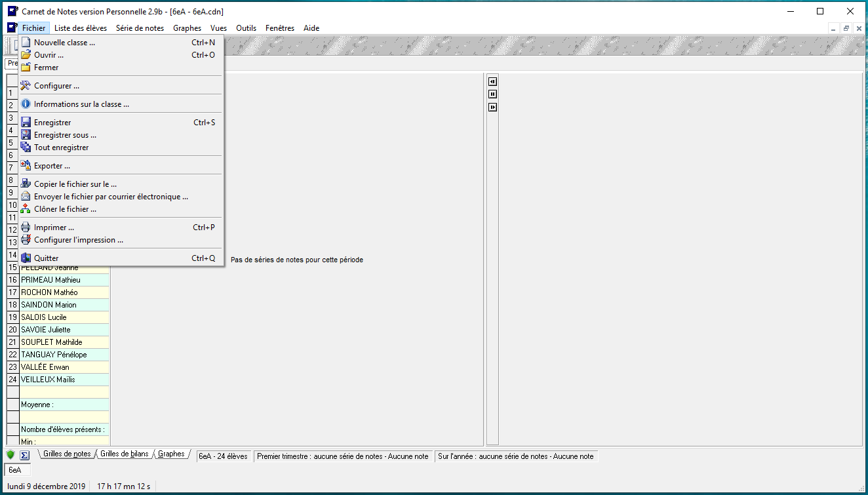Click the sigma summation icon at bottom

pyautogui.click(x=25, y=455)
